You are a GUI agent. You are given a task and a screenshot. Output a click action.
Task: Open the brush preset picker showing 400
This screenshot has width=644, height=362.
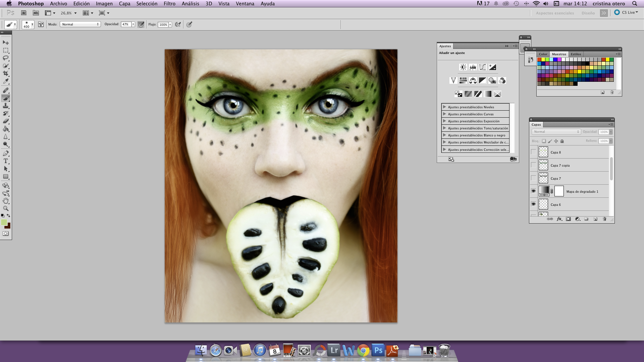click(28, 24)
